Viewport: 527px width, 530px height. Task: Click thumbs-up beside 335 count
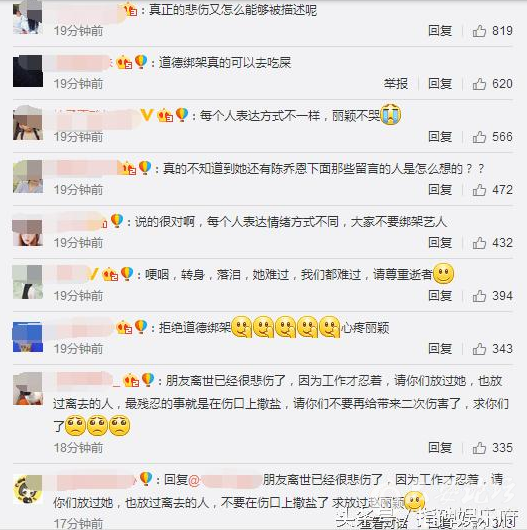479,448
